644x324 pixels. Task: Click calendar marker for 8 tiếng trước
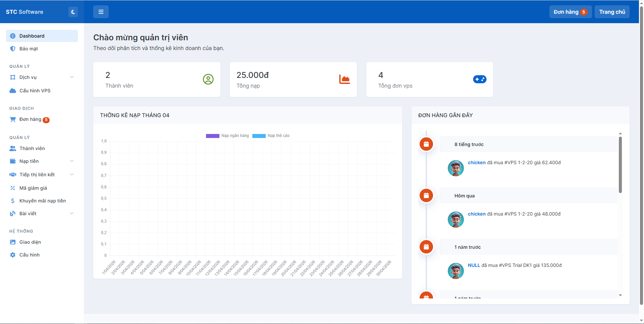tap(426, 144)
